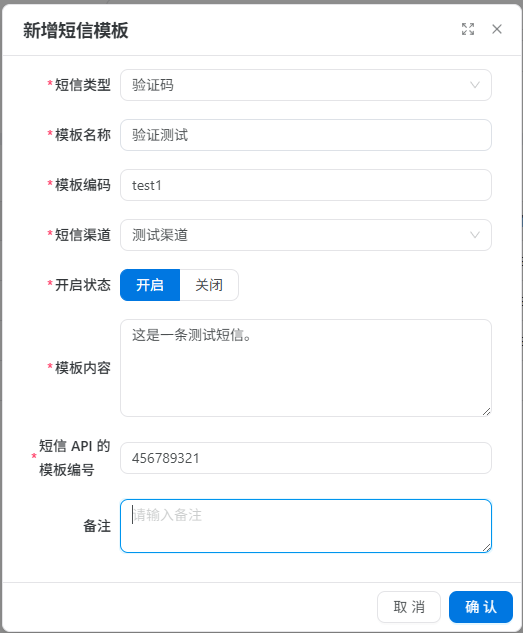The height and width of the screenshot is (633, 523).
Task: Select the 验证码 combo box field
Action: [x=305, y=85]
